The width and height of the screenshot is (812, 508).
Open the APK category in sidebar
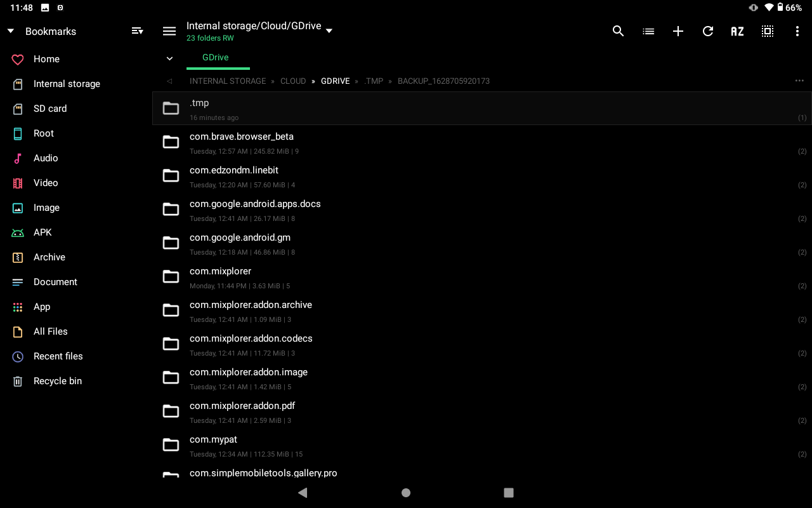coord(42,232)
